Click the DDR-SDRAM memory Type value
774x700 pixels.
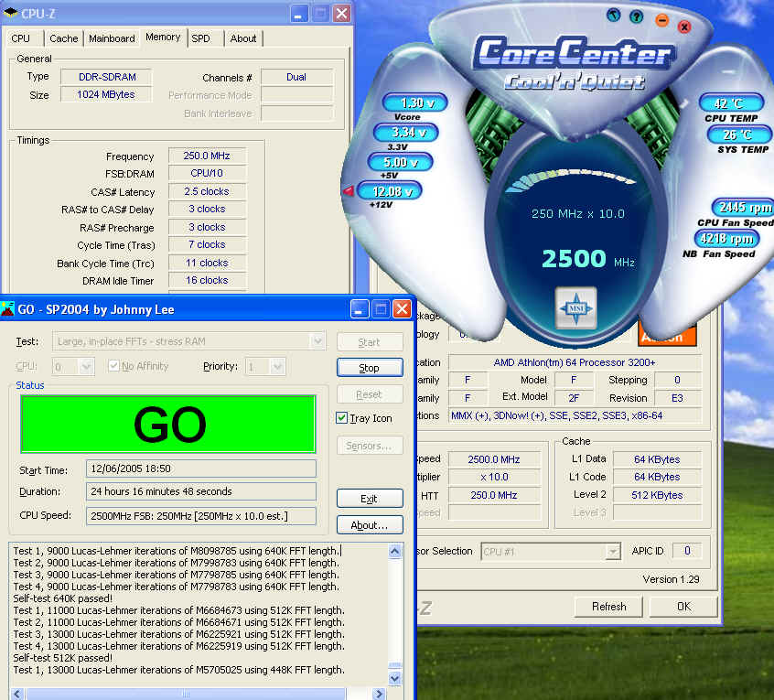click(x=107, y=77)
